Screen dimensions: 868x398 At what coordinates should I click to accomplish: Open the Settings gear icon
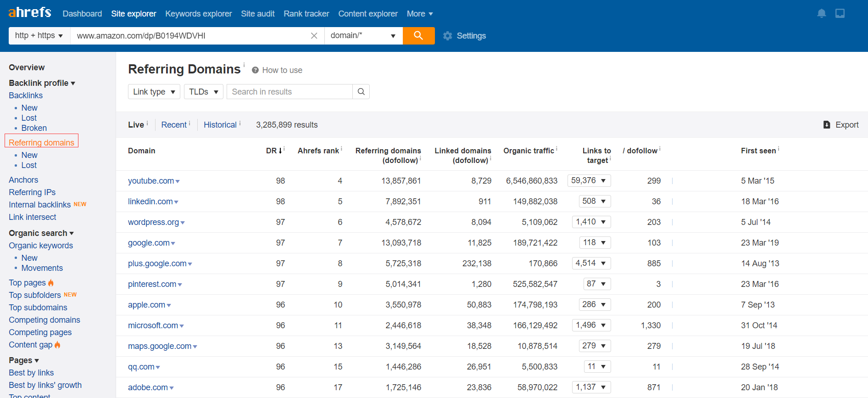coord(448,36)
